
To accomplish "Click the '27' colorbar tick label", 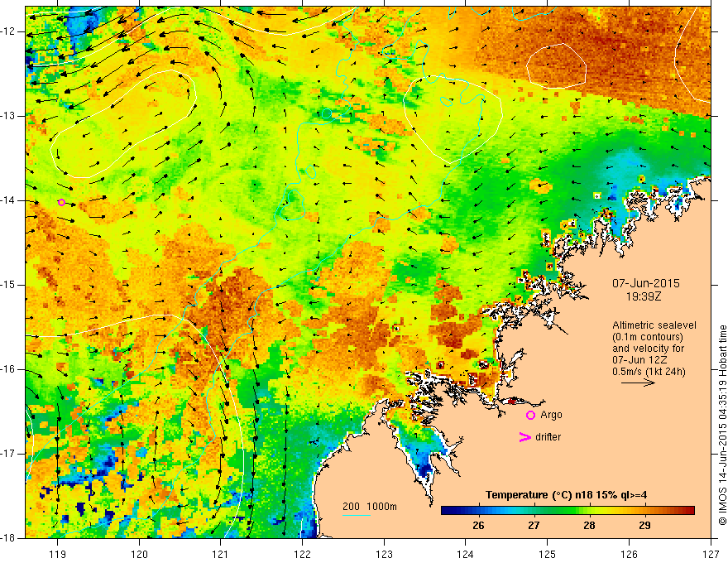I will pos(534,526).
